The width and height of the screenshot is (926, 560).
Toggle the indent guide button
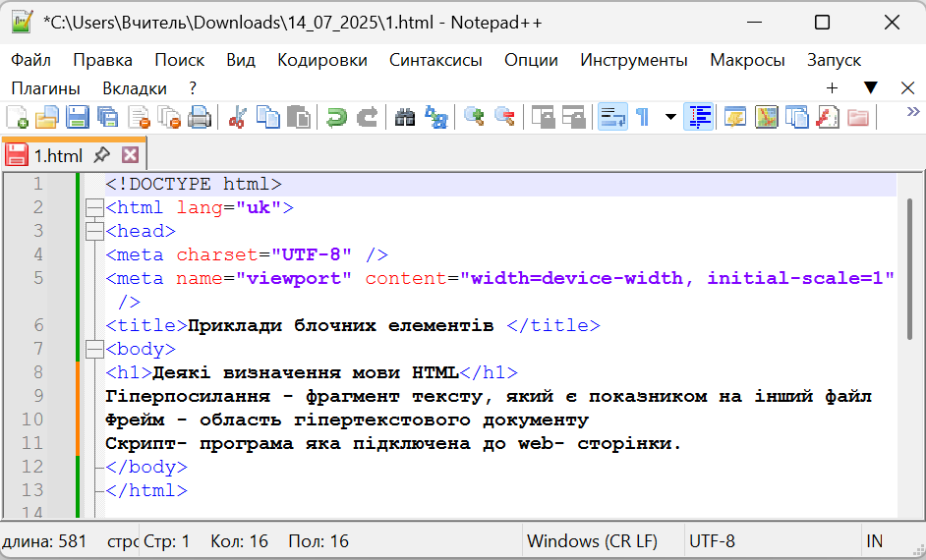click(699, 118)
